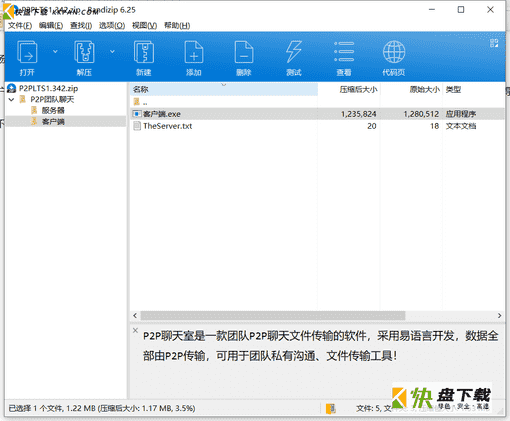Click the left arrow of horizontal scrollbar
510x421 pixels.
135,315
